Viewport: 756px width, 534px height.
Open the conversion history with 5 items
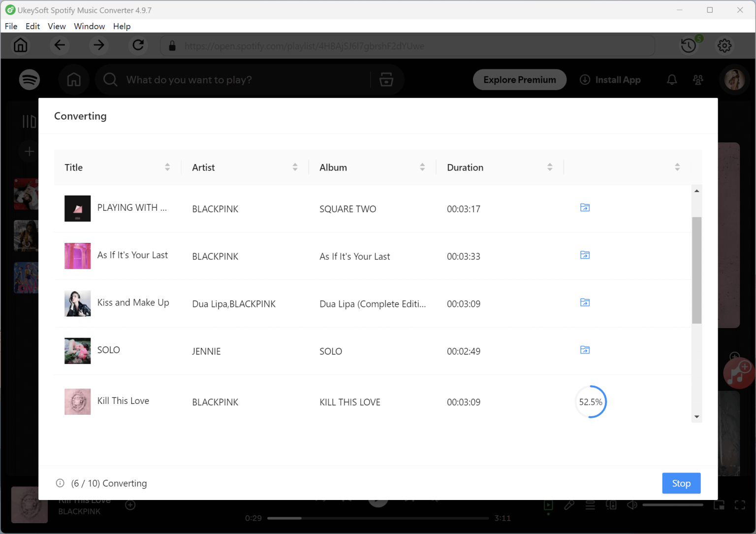[x=689, y=45]
